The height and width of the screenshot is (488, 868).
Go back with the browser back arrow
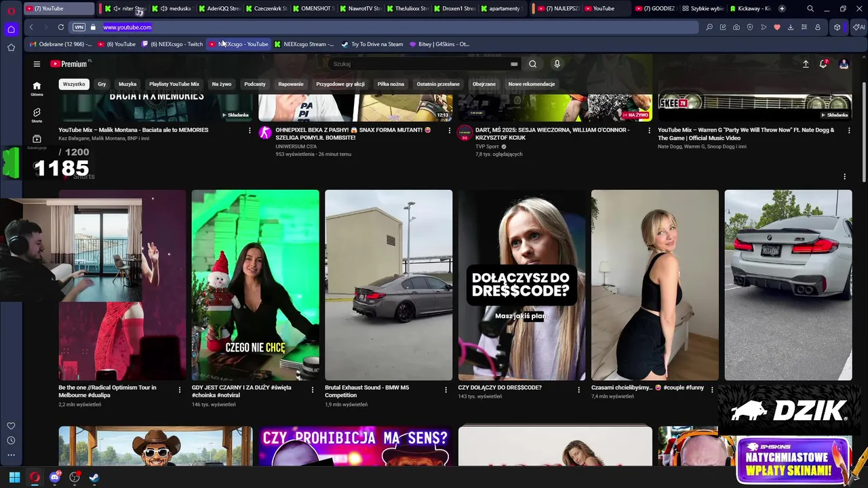(31, 27)
